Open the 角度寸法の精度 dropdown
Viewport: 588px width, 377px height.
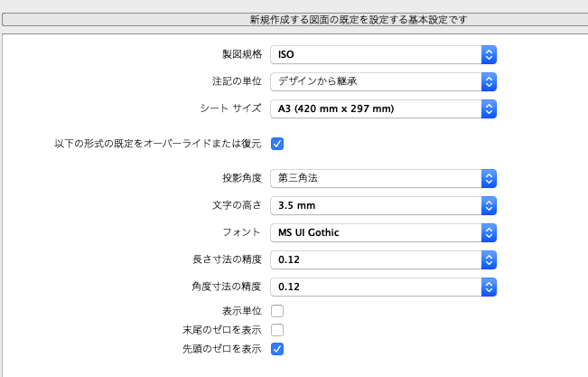pos(383,287)
